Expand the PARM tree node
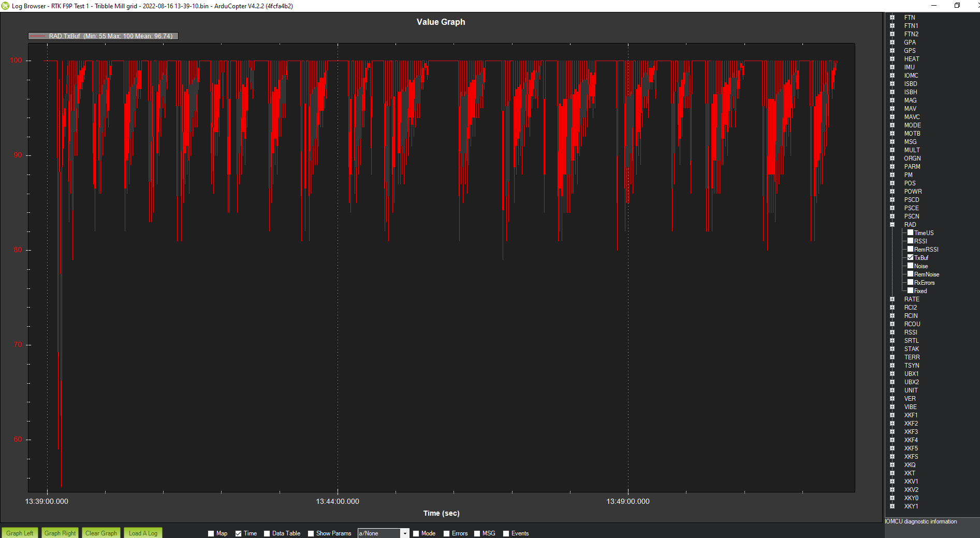The image size is (980, 538). [x=892, y=166]
